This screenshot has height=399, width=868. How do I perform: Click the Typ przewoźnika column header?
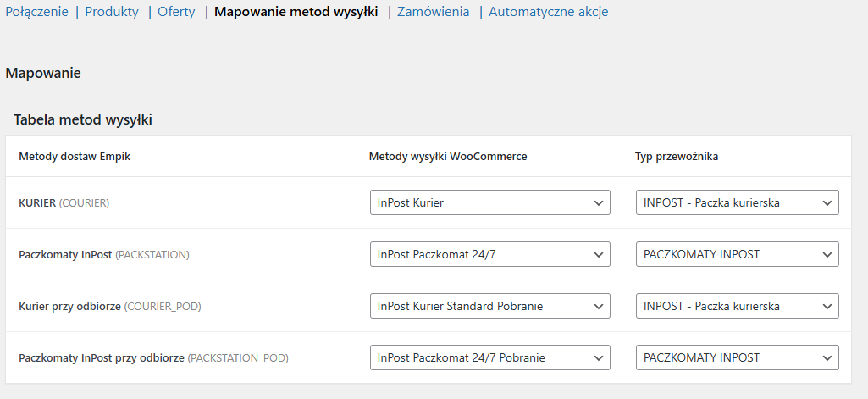[x=677, y=157]
